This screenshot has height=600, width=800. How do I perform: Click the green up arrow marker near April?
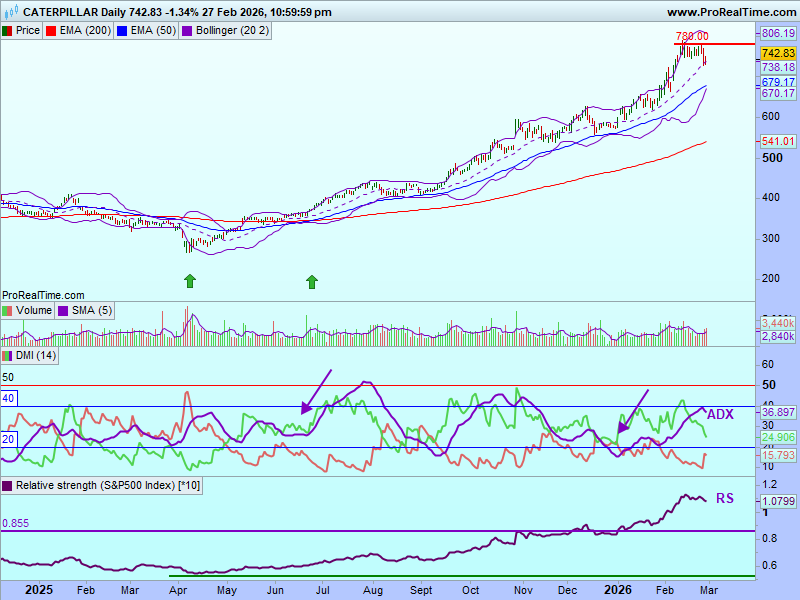pos(190,282)
